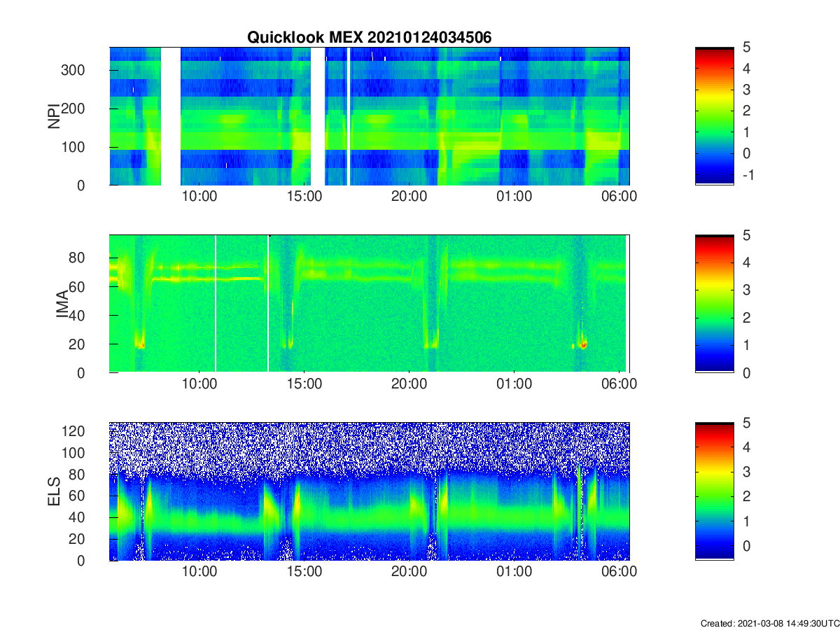Click "10:00" time label under IMA panel
This screenshot has width=840, height=630.
199,385
